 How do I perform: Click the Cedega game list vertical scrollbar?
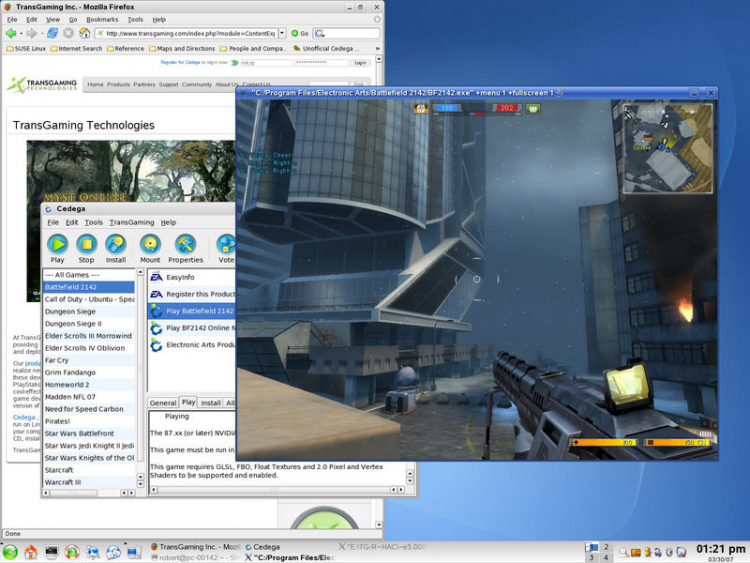140,378
